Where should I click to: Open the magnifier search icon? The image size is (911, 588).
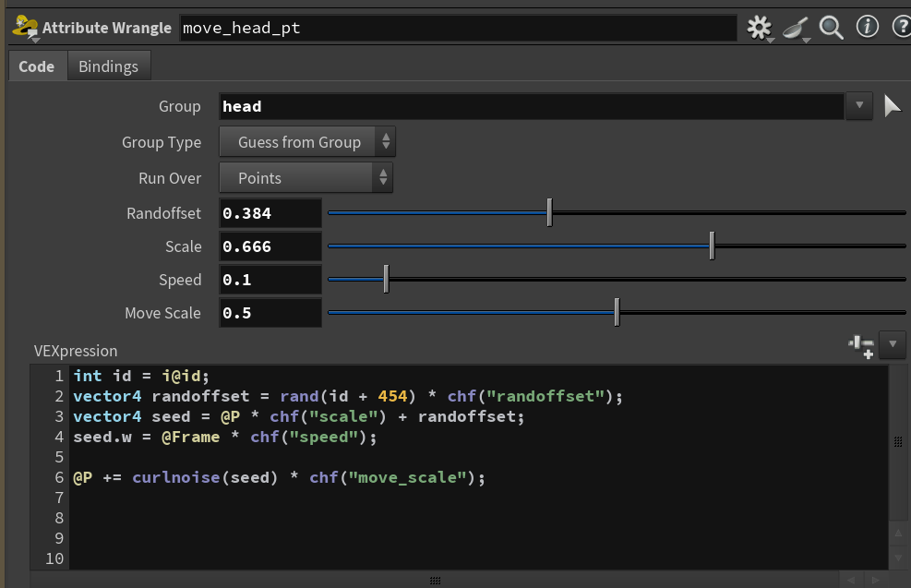(x=831, y=28)
